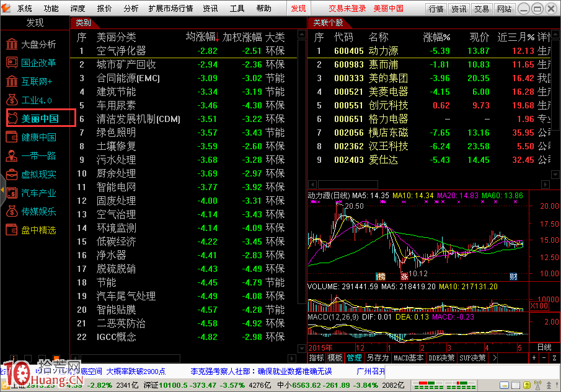This screenshot has width=561, height=392.
Task: Open the 大盘分析 sidebar icon
Action: pyautogui.click(x=12, y=45)
